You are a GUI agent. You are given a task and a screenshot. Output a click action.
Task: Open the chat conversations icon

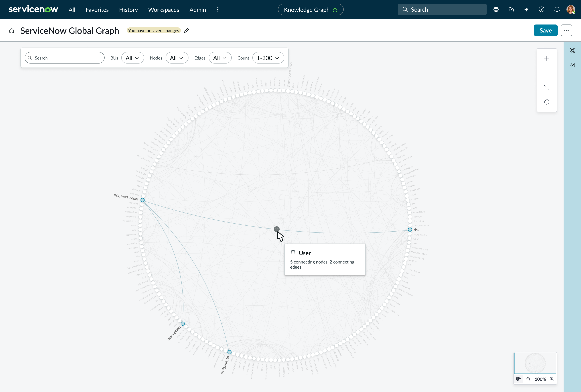point(511,9)
